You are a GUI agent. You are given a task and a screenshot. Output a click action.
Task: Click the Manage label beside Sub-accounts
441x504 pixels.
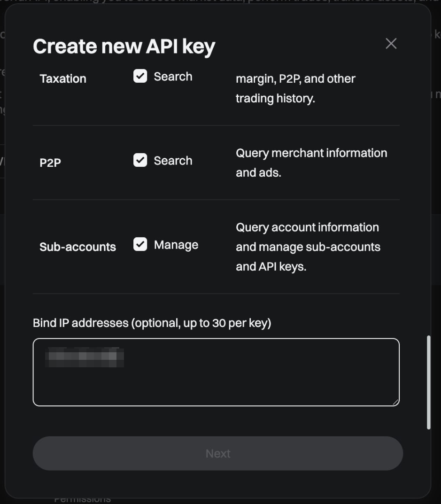pos(176,245)
